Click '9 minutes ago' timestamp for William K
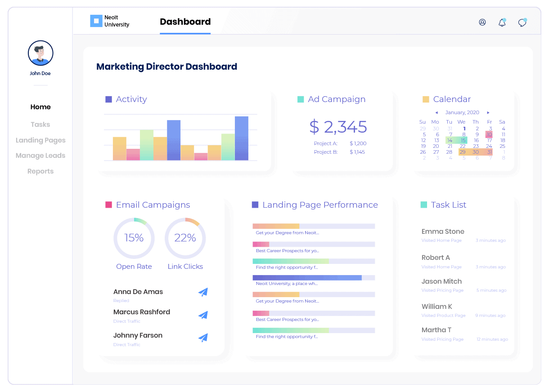549x392 pixels. pyautogui.click(x=491, y=316)
